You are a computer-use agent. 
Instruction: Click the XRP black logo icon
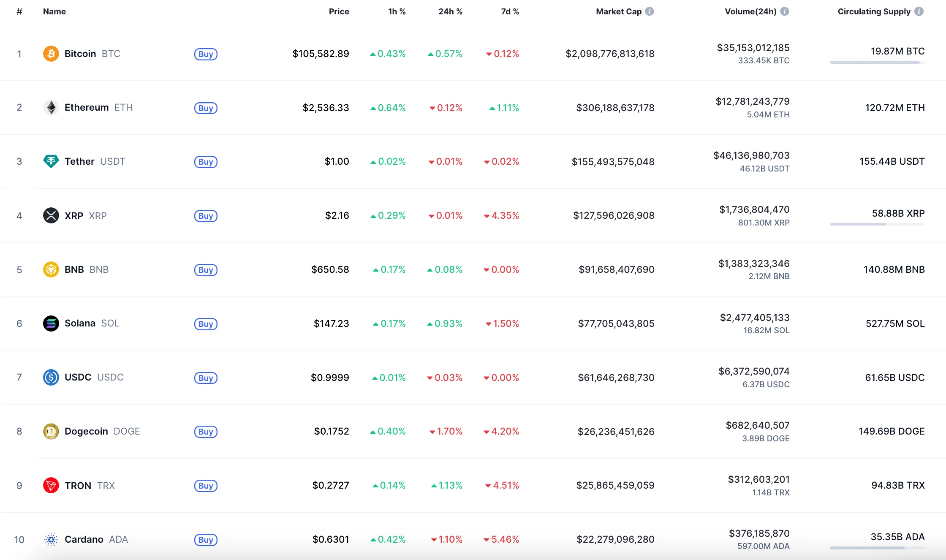[x=51, y=215]
